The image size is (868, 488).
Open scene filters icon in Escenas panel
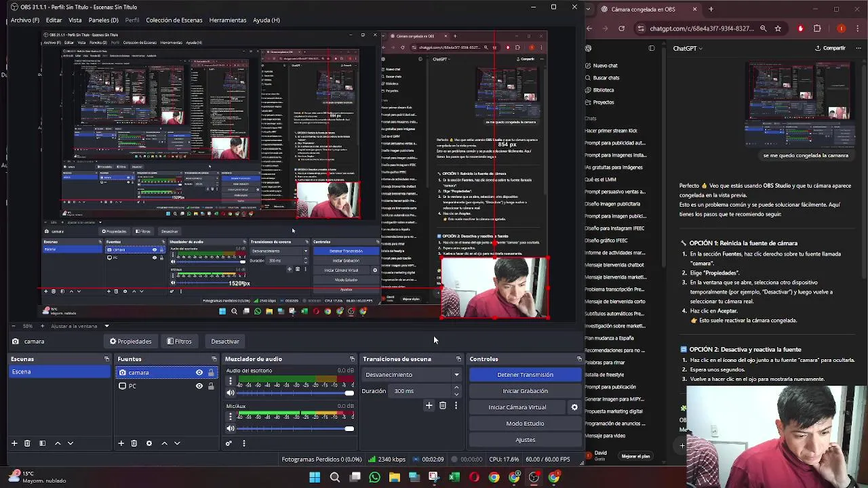(42, 443)
